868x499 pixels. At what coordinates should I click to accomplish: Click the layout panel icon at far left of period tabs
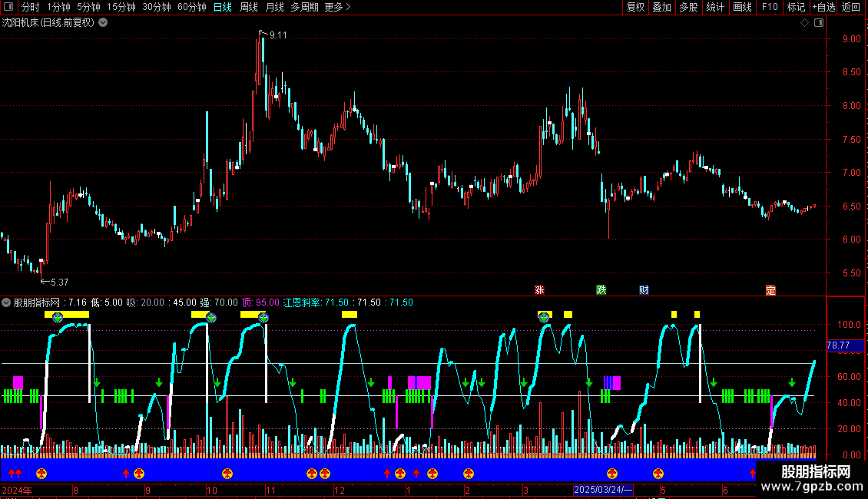pyautogui.click(x=8, y=7)
